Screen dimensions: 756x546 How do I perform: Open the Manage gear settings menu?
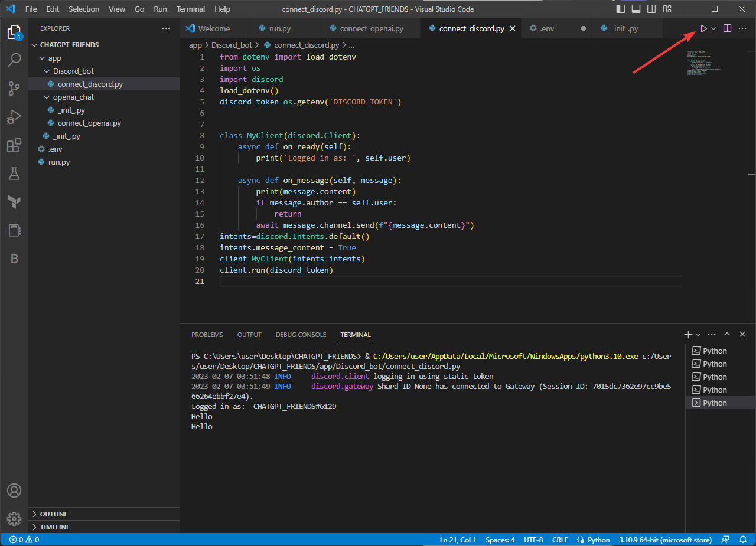pos(14,519)
